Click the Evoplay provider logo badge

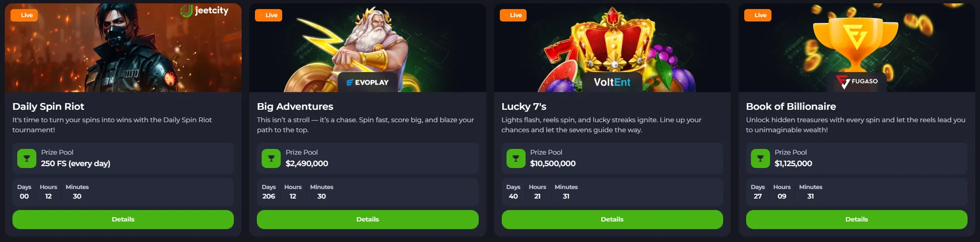click(367, 82)
